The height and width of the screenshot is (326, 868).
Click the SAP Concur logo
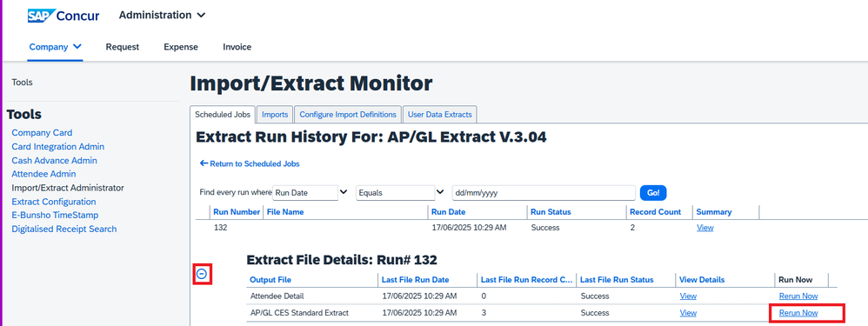point(63,16)
